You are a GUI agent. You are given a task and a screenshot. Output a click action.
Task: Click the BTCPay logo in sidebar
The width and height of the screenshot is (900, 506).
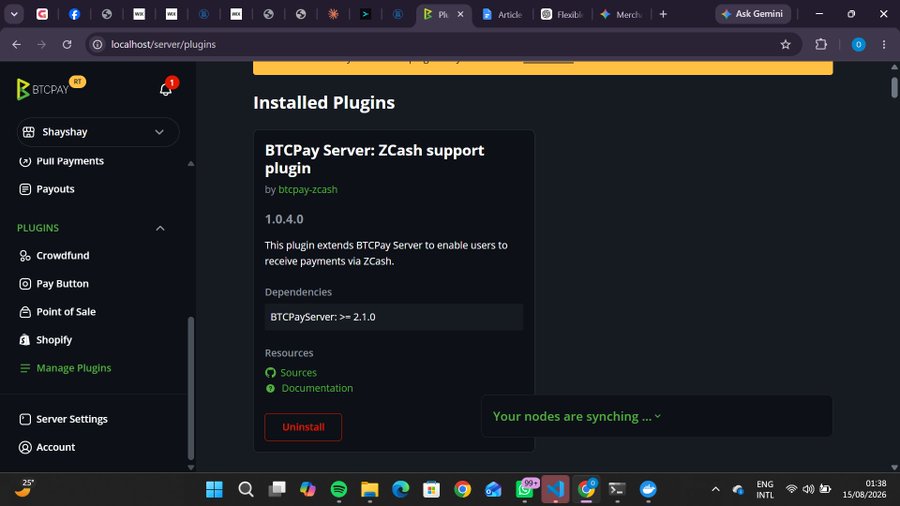coord(42,89)
